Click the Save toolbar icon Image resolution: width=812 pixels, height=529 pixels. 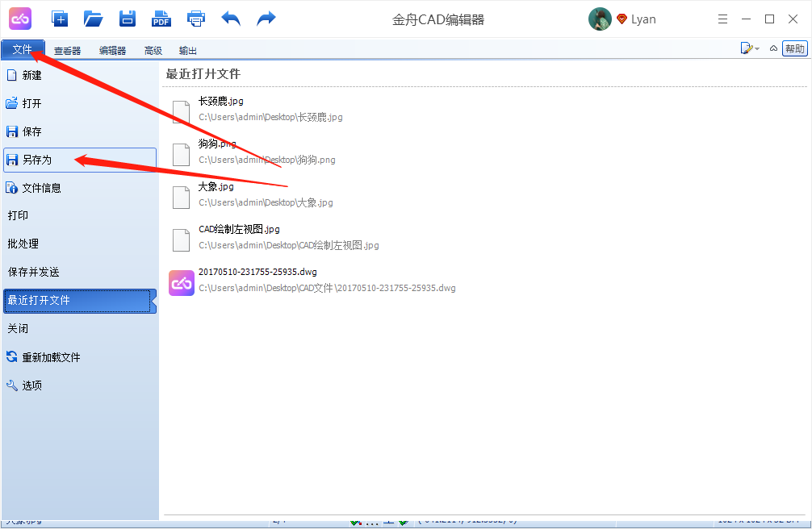[127, 18]
